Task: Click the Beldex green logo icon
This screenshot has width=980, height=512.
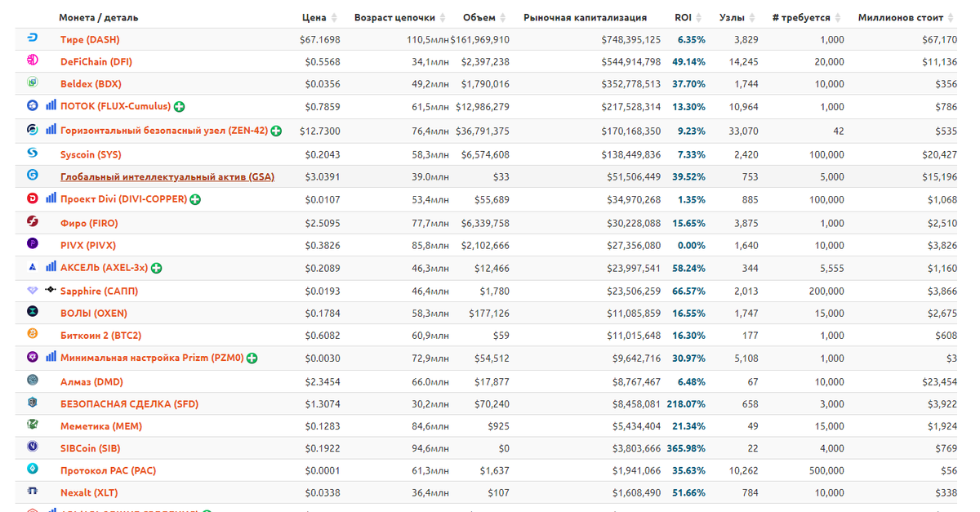Action: (x=33, y=82)
